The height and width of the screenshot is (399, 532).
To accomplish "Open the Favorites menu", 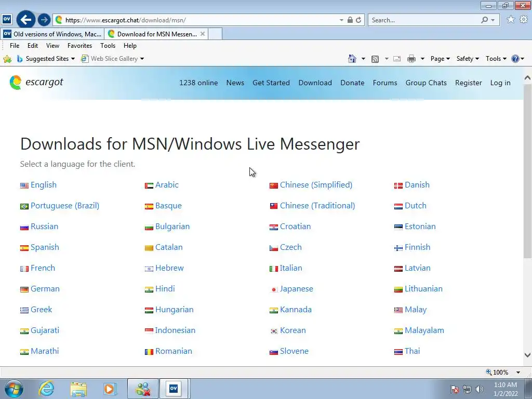I will (x=79, y=46).
